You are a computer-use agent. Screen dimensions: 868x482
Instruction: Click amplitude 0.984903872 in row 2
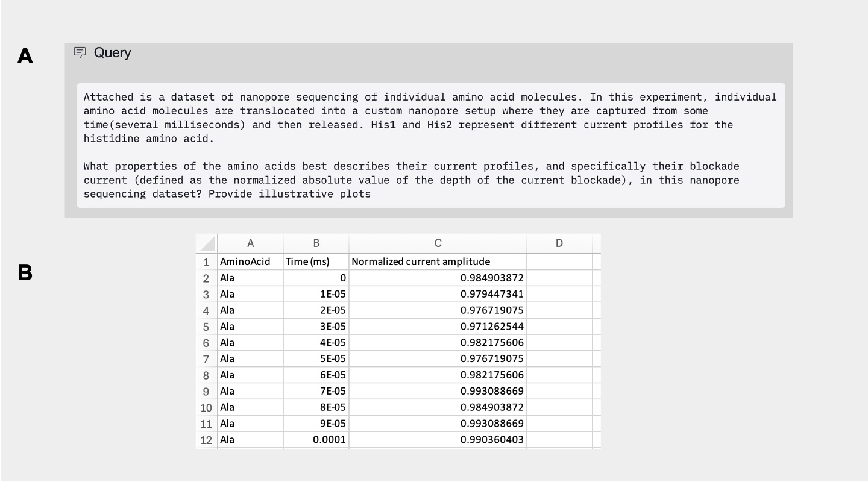pyautogui.click(x=438, y=278)
